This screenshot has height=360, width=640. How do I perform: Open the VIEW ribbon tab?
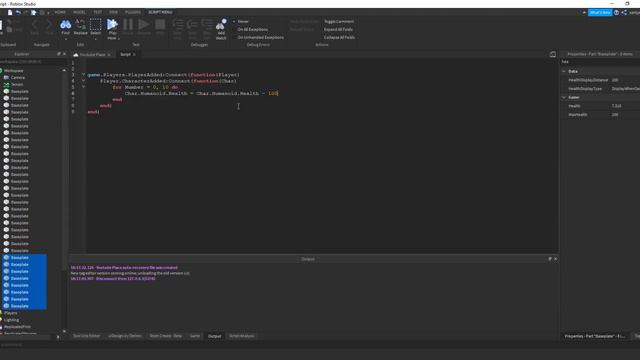click(x=113, y=12)
